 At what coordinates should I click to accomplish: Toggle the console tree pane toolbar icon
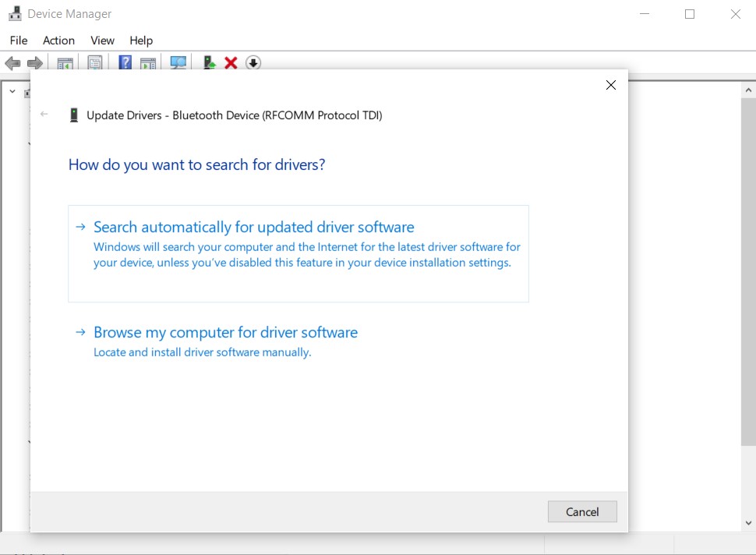(x=65, y=63)
